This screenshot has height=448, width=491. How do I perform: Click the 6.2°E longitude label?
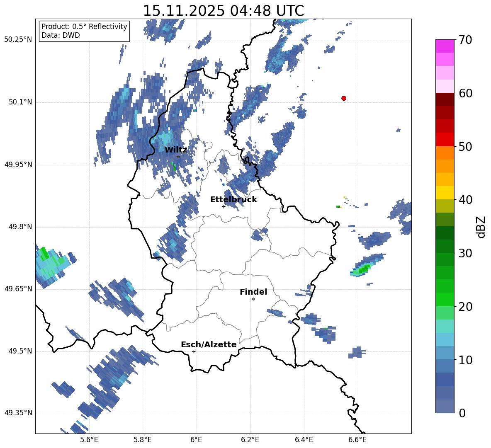pyautogui.click(x=250, y=440)
